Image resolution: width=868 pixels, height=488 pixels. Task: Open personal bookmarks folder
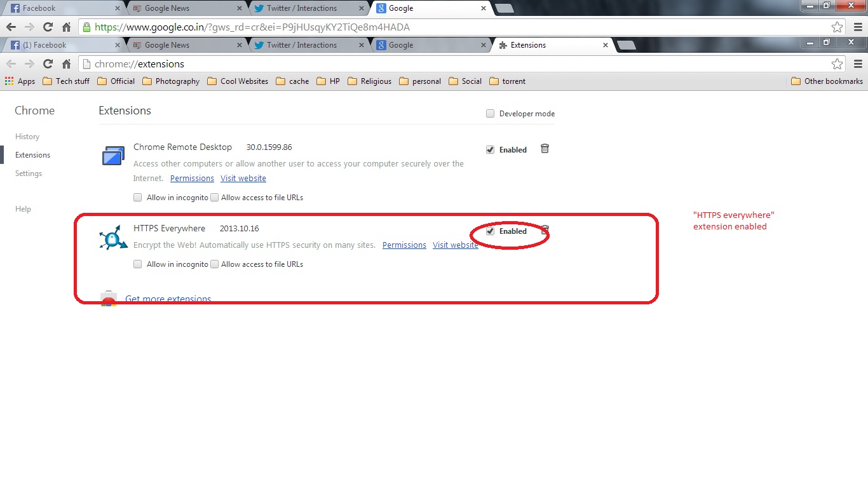point(420,81)
